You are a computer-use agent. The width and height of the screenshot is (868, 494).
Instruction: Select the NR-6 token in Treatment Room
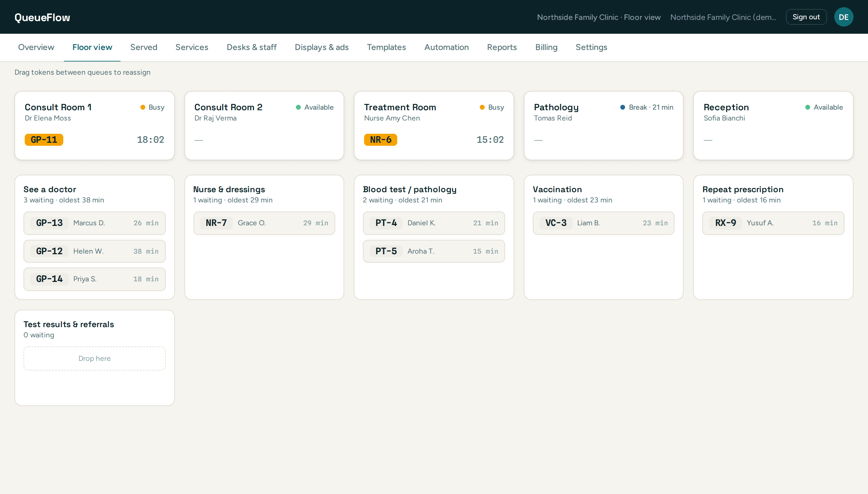pos(381,139)
